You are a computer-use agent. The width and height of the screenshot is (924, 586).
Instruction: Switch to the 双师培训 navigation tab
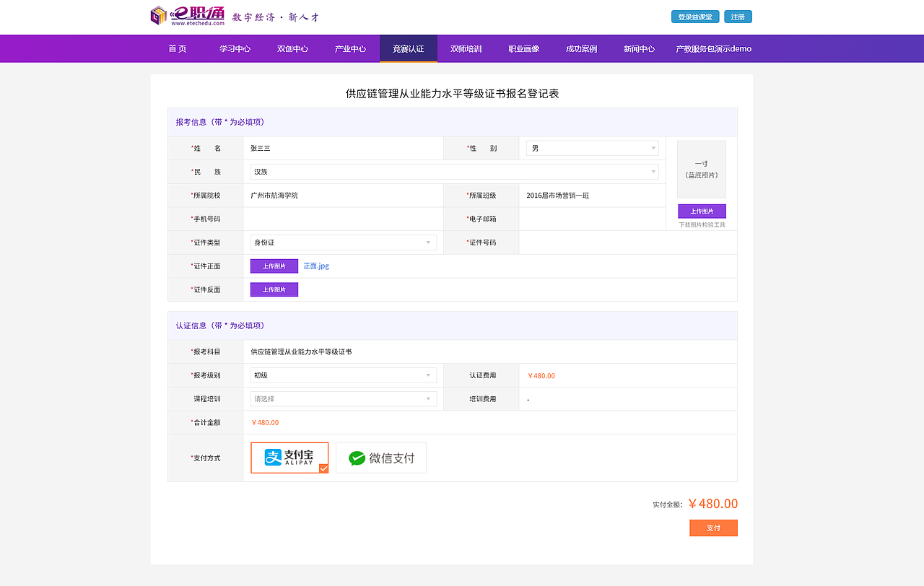point(466,48)
